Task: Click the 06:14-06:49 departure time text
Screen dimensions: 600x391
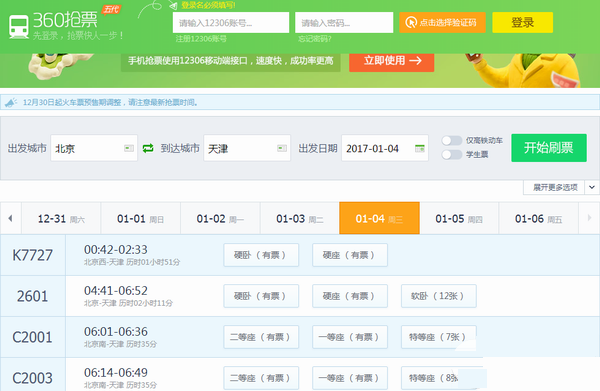Action: (116, 372)
